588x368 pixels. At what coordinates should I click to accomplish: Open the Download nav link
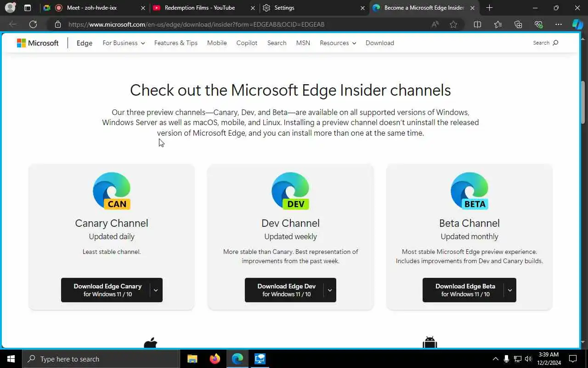click(x=380, y=43)
